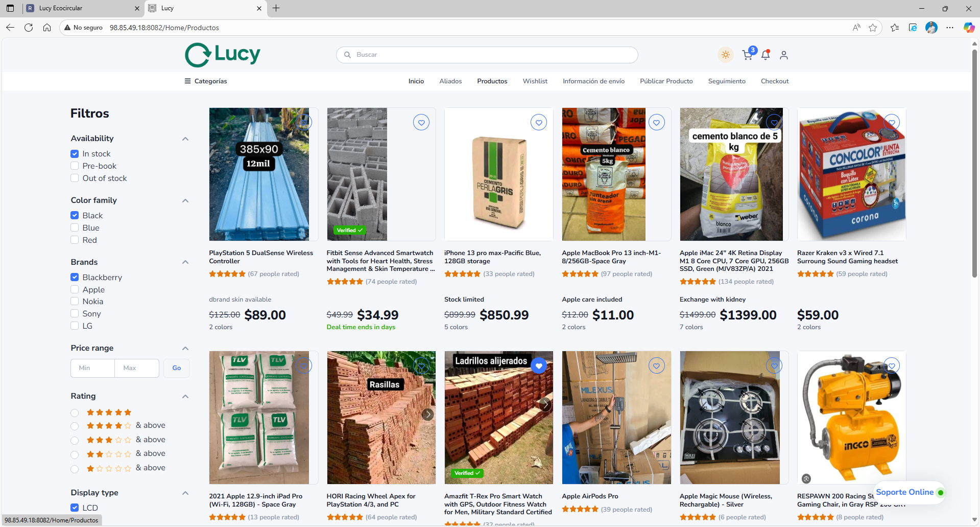980x527 pixels.
Task: Enable the Apple brand checkbox
Action: [75, 290]
